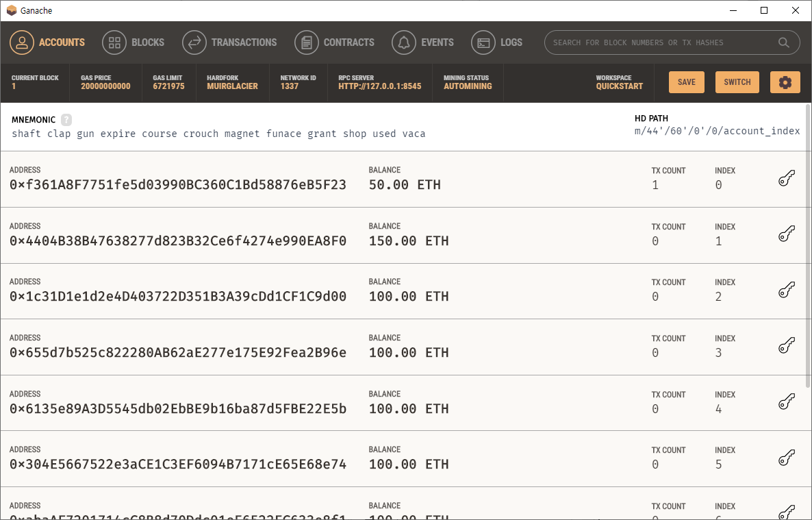Click the HD path m/44'/60'/0'/0/account_index
The width and height of the screenshot is (812, 520).
coord(718,131)
